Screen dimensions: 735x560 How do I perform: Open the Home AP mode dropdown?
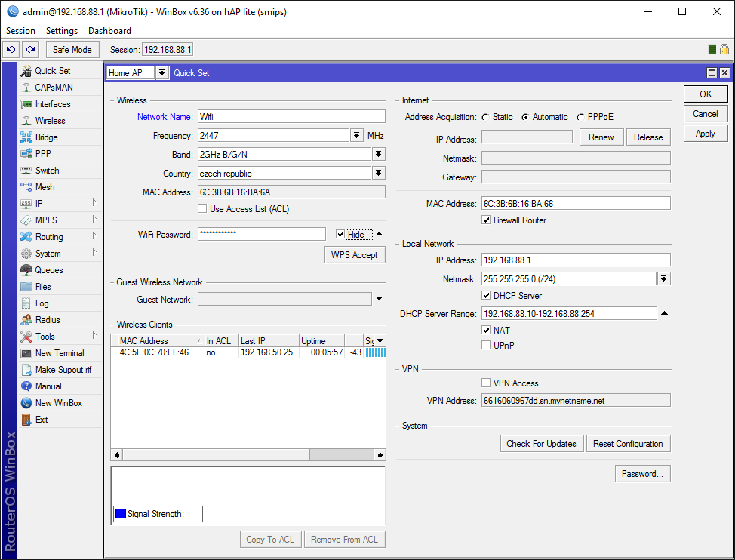coord(161,73)
